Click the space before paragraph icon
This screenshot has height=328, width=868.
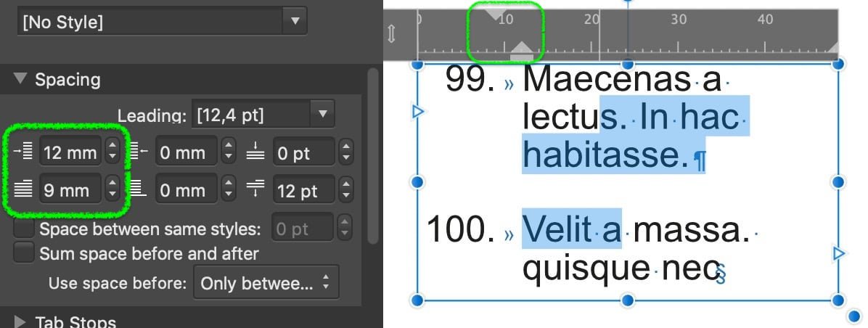coord(256,152)
